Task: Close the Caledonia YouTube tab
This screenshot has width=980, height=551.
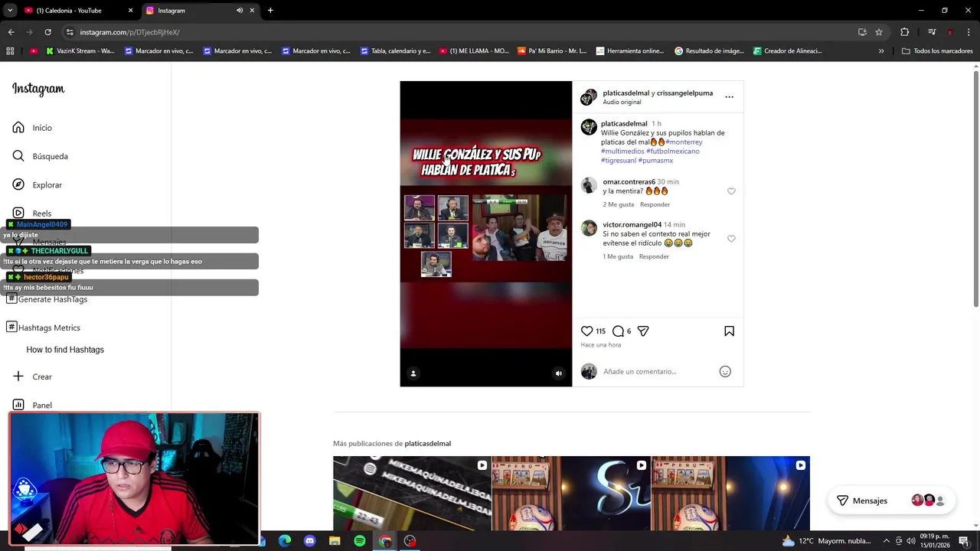Action: [x=130, y=11]
